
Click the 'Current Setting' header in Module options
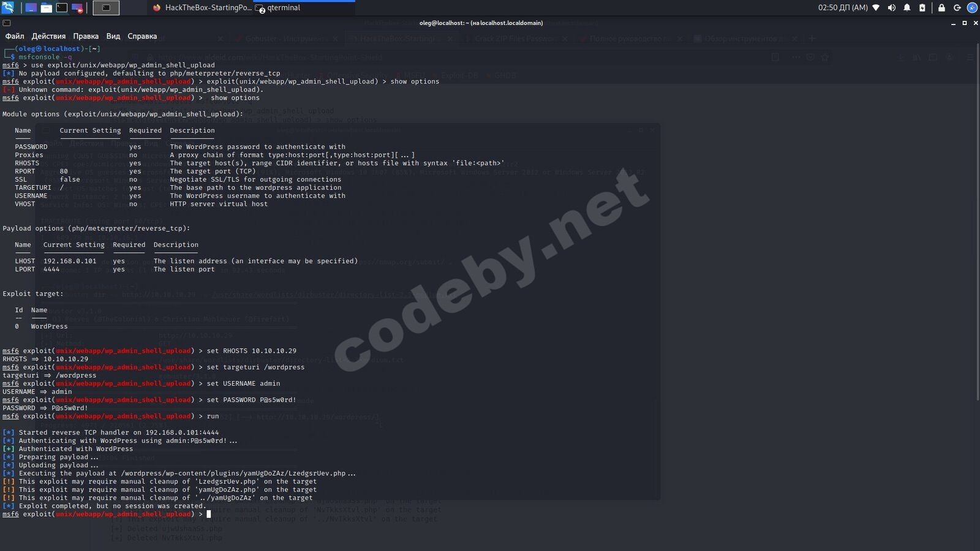[x=90, y=130]
